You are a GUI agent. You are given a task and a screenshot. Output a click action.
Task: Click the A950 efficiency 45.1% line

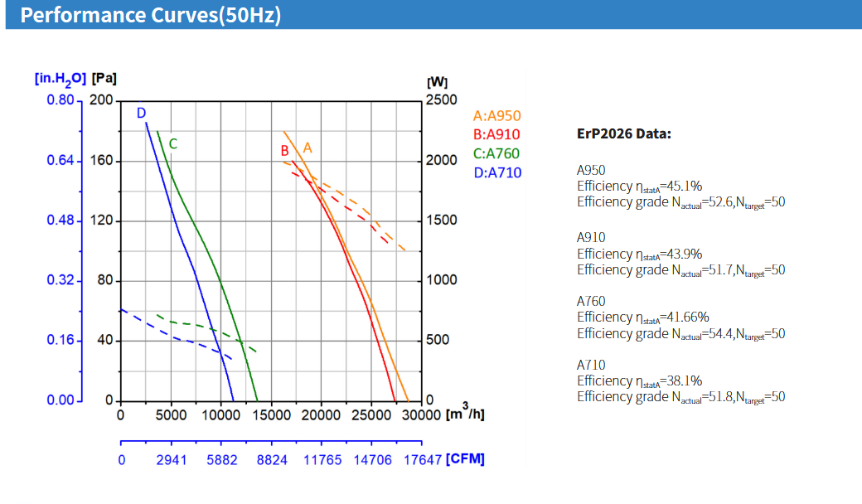pos(639,186)
